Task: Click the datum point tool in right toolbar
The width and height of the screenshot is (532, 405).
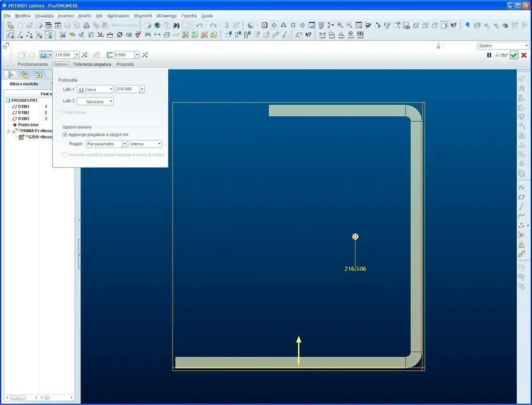Action: [x=521, y=225]
